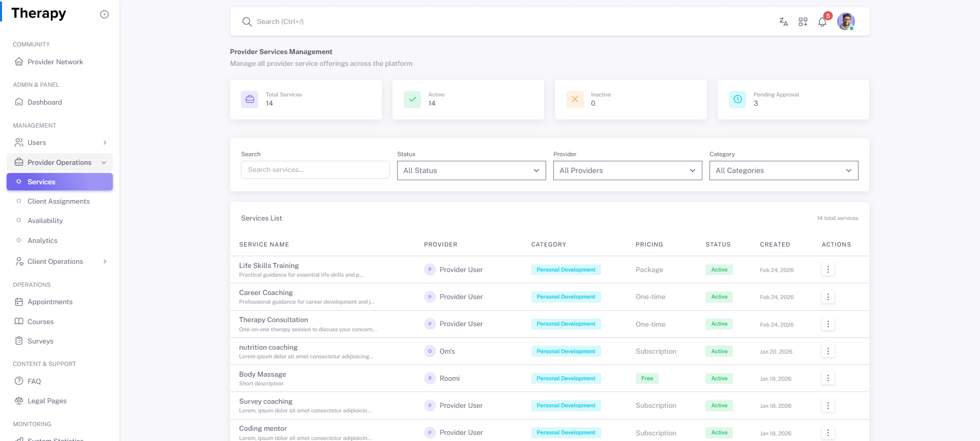Image resolution: width=980 pixels, height=441 pixels.
Task: Expand the Client Operations menu
Action: (60, 261)
